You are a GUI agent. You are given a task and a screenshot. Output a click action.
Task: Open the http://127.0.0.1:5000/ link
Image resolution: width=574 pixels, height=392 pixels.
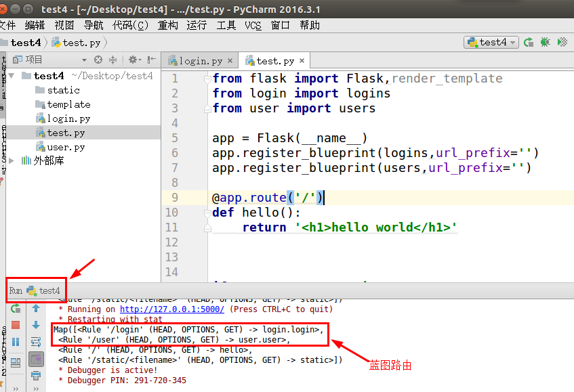171,308
